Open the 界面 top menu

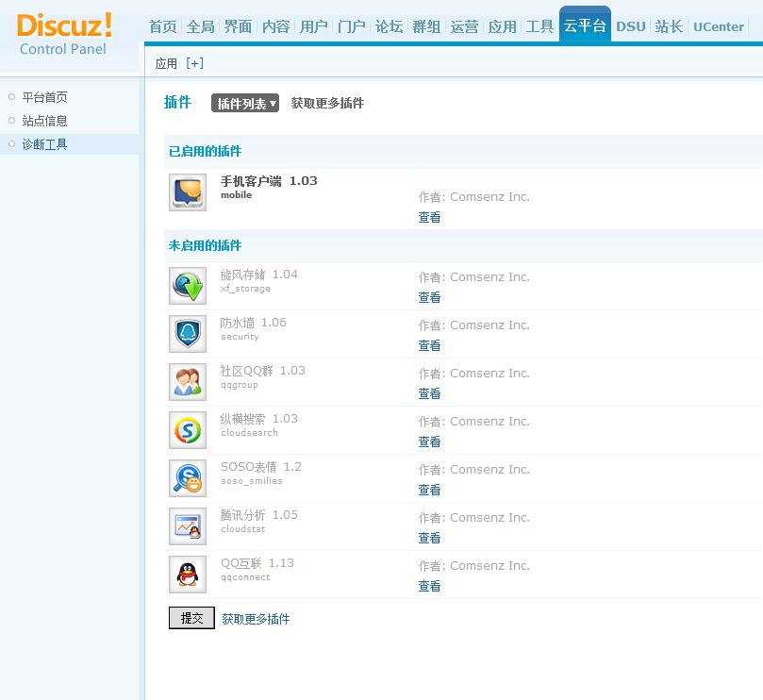click(238, 26)
